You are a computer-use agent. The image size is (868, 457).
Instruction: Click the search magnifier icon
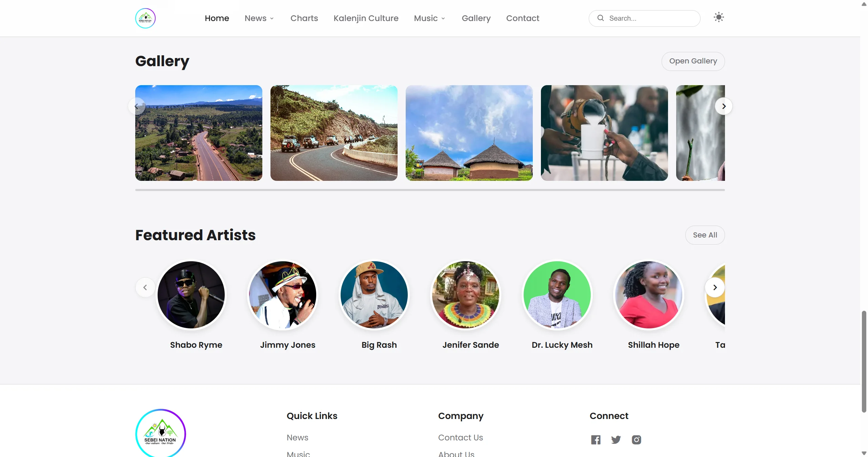coord(600,18)
